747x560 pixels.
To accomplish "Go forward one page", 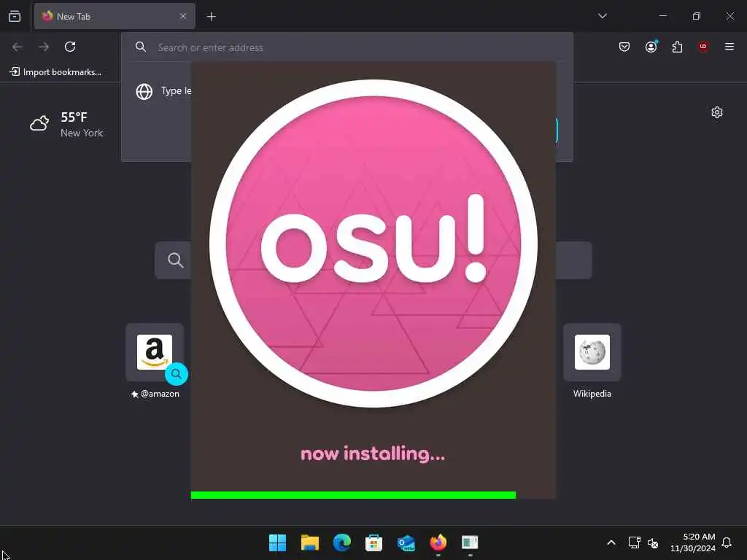I will pos(44,47).
